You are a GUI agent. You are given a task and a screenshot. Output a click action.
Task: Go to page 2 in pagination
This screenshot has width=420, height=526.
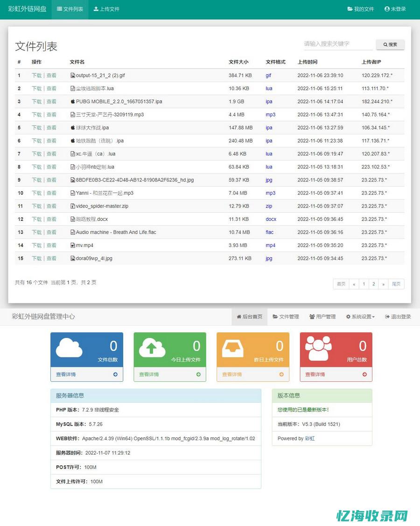tap(373, 284)
